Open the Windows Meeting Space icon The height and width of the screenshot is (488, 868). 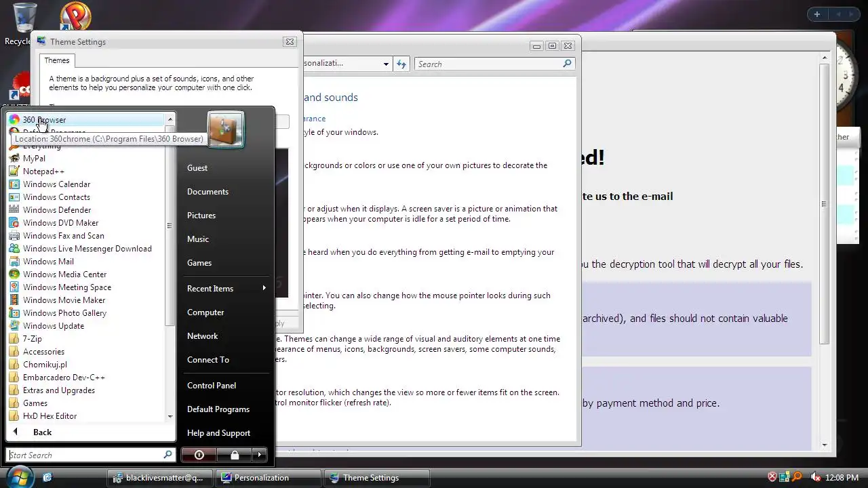(x=14, y=287)
